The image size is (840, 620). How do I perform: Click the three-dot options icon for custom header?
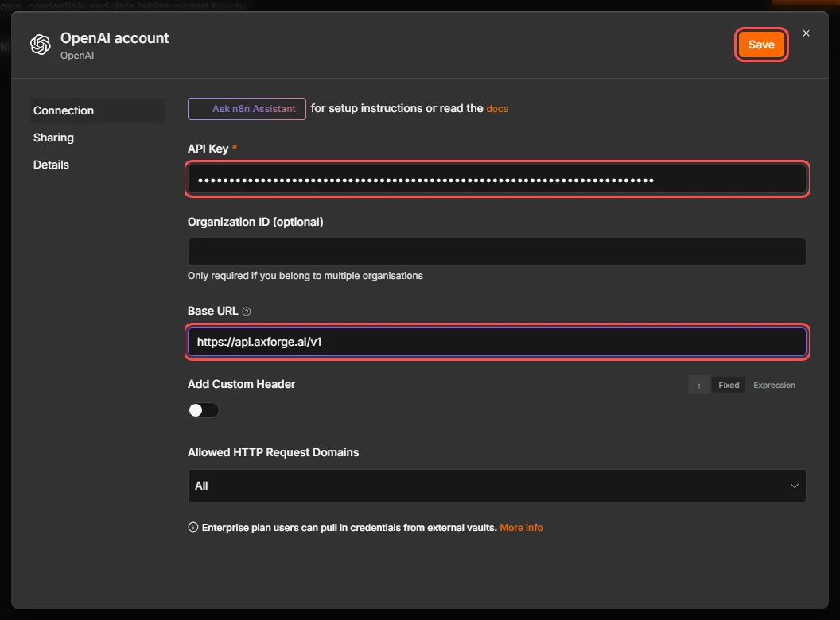coord(699,385)
